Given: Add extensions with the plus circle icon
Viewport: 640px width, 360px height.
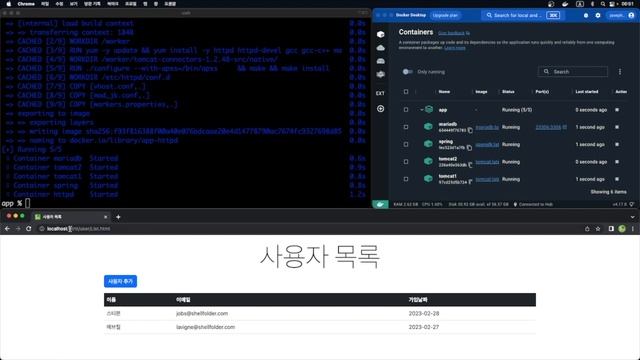Looking at the screenshot, I should click(x=380, y=109).
